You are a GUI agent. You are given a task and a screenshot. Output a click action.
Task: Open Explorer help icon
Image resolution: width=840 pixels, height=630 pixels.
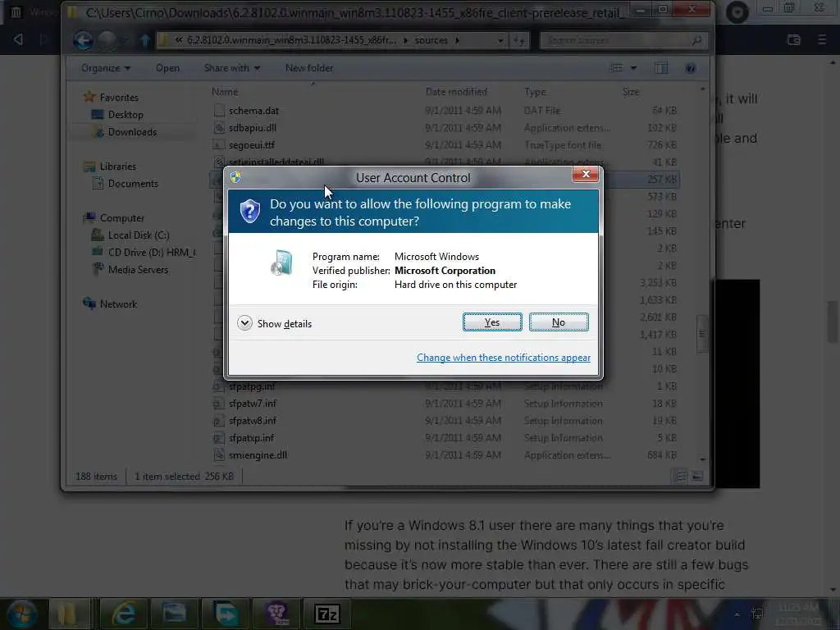tap(691, 68)
